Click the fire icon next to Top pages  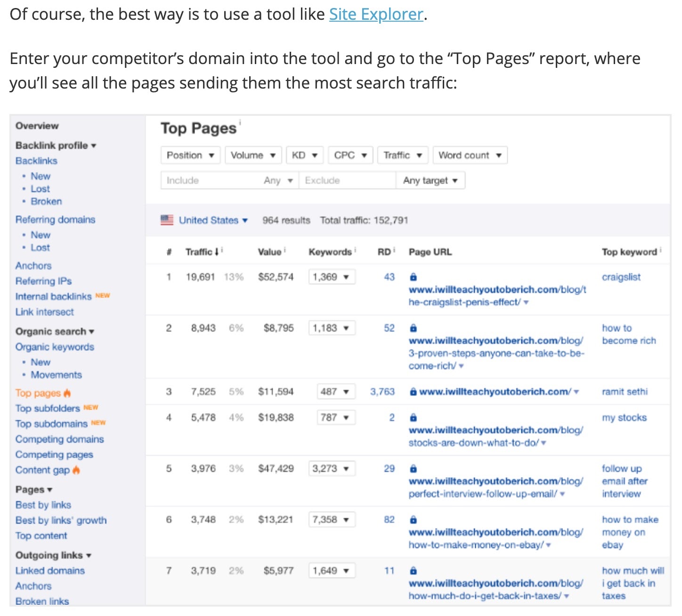(66, 393)
